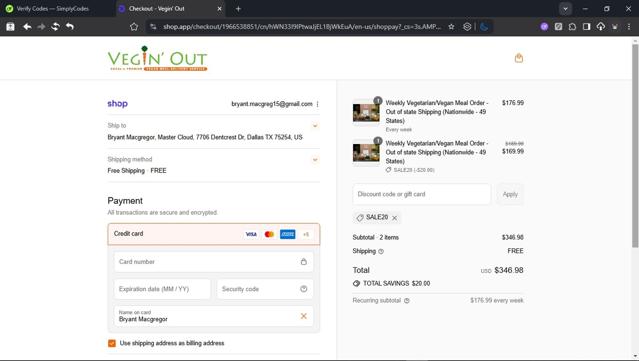Show additional accepted card types +5

306,234
